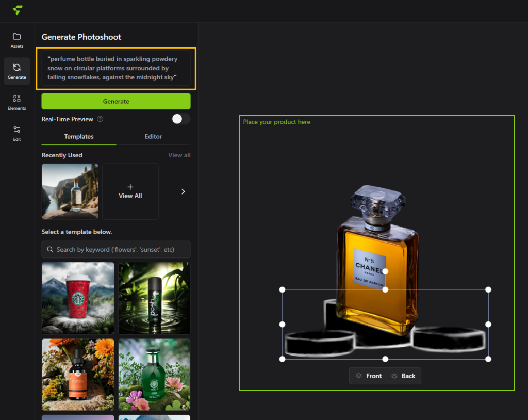This screenshot has width=528, height=420.
Task: Switch to the Templates tab
Action: point(79,137)
